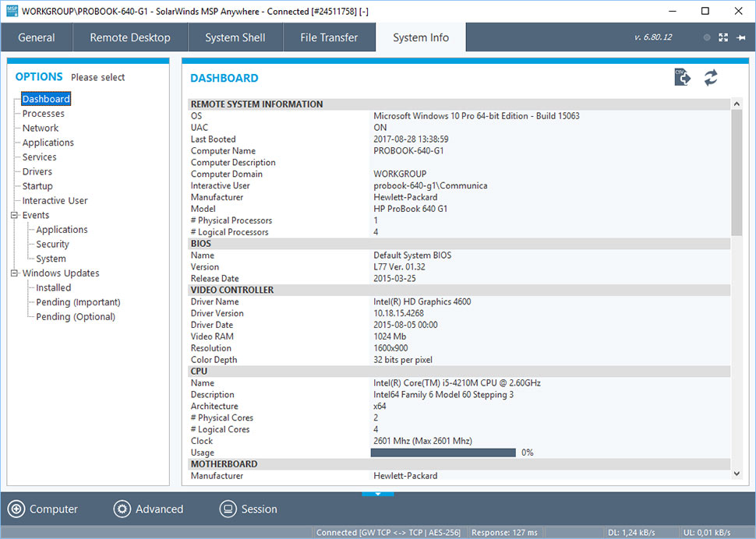The height and width of the screenshot is (539, 756).
Task: Click Computer Name value PROBOOK-640-G1
Action: coord(408,150)
